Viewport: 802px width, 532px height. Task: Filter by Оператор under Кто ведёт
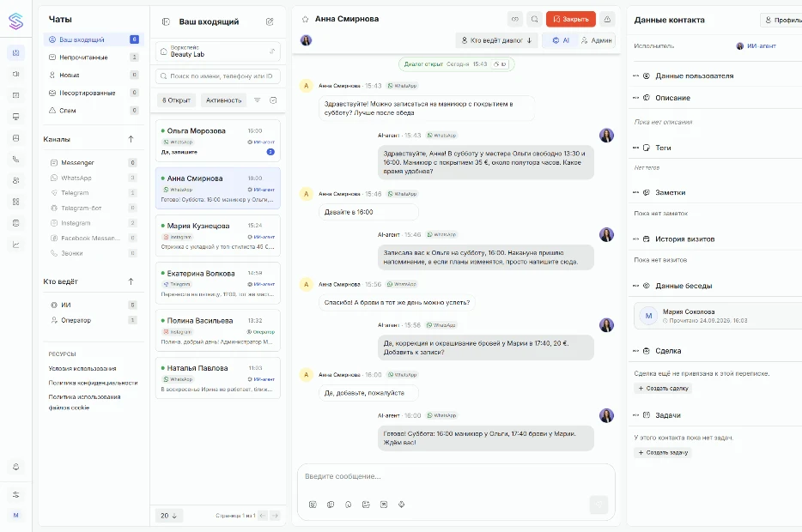pos(94,320)
